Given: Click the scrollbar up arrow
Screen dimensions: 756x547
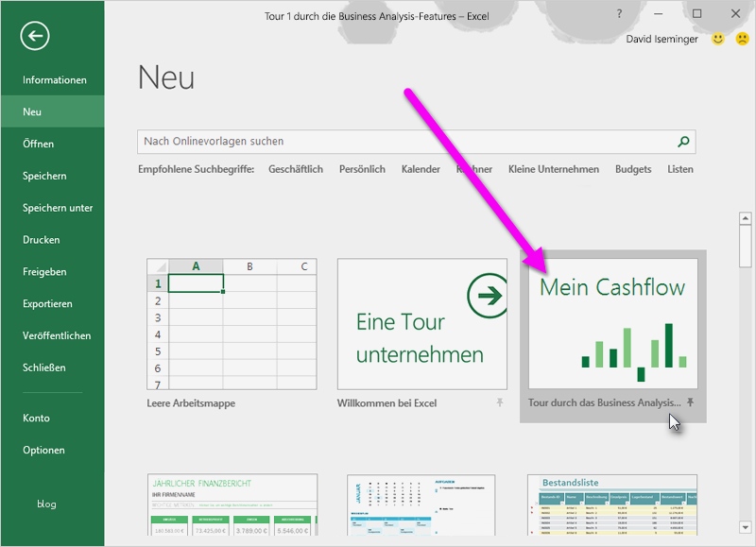Looking at the screenshot, I should coord(745,218).
